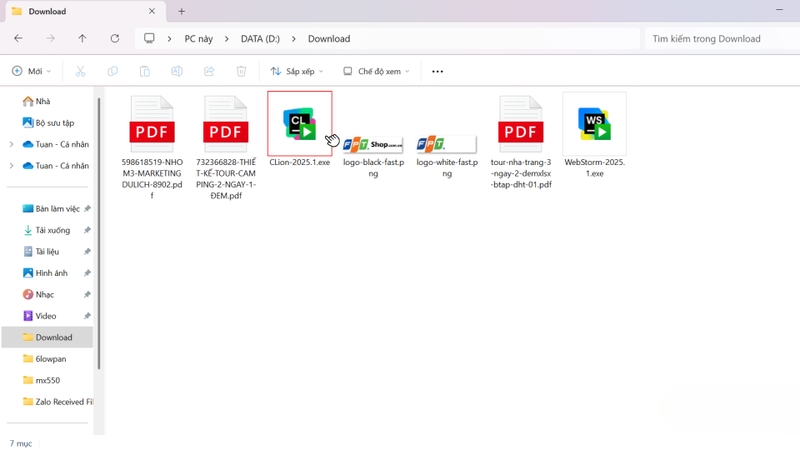Click the logo-white-fast.png file name
The width and height of the screenshot is (800, 450).
447,168
